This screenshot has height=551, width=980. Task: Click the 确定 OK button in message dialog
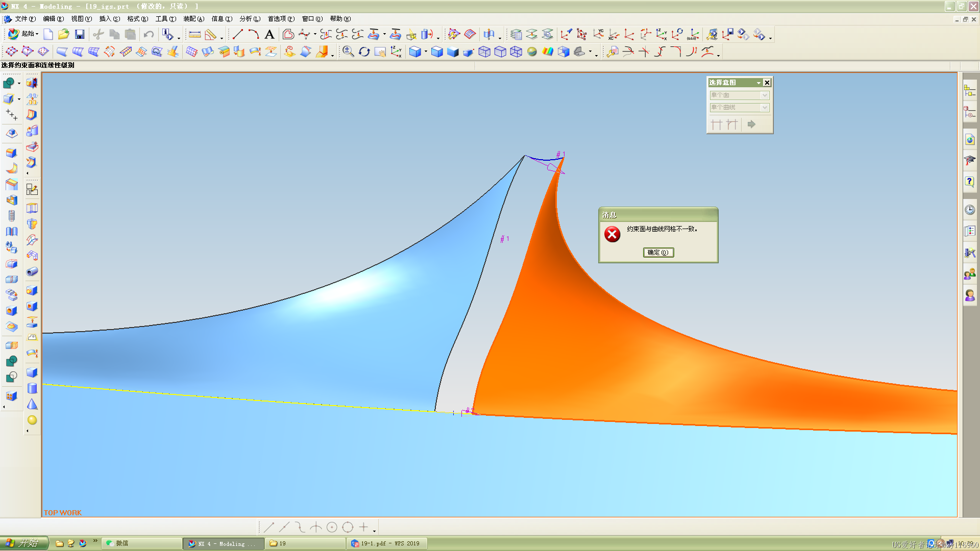658,253
